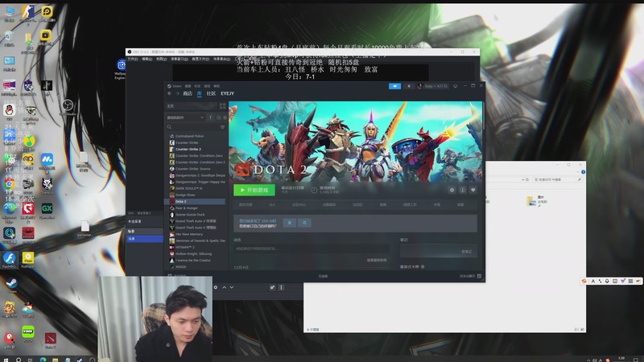This screenshot has height=362, width=644.
Task: Open Steam notifications bell
Action: pyautogui.click(x=409, y=86)
